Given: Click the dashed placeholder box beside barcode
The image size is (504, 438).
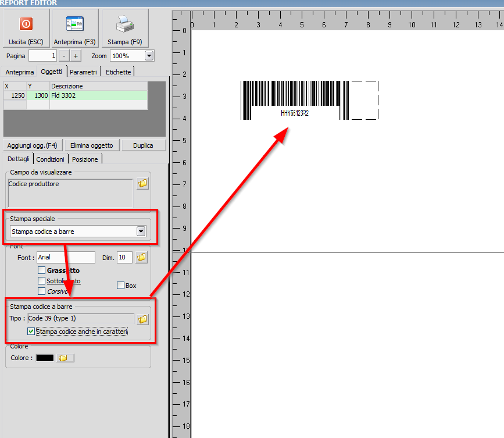Looking at the screenshot, I should [365, 100].
